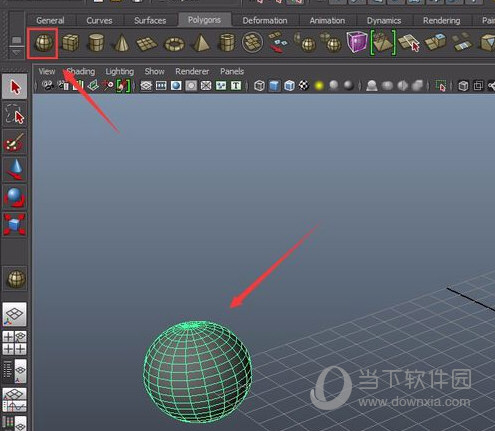This screenshot has height=431, width=495.
Task: Switch to the Rendering shelf tab
Action: point(442,21)
